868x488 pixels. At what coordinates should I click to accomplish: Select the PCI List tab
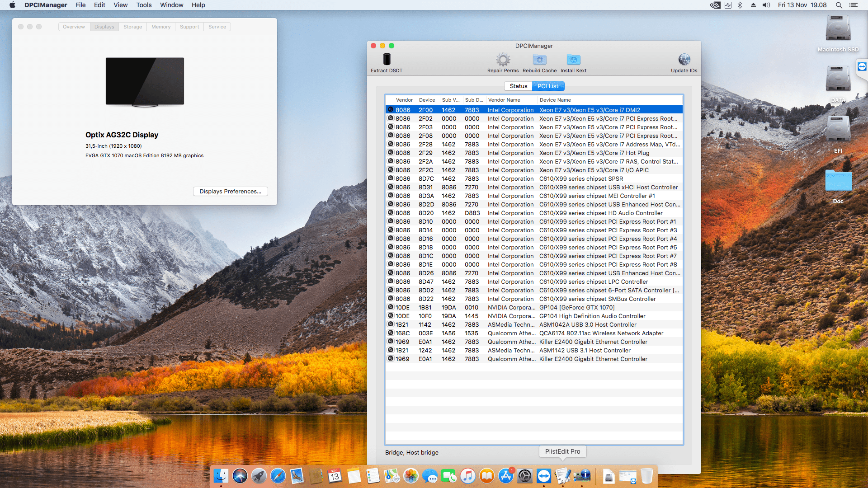(547, 86)
